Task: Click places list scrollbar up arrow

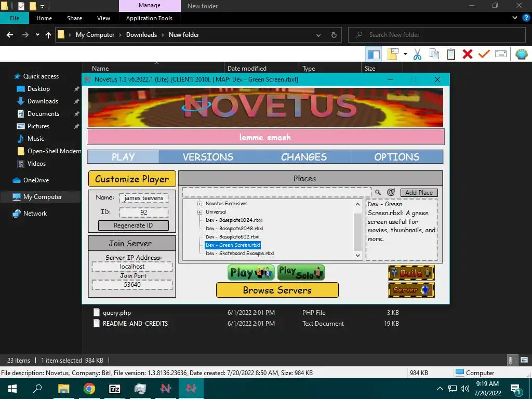Action: click(x=357, y=204)
